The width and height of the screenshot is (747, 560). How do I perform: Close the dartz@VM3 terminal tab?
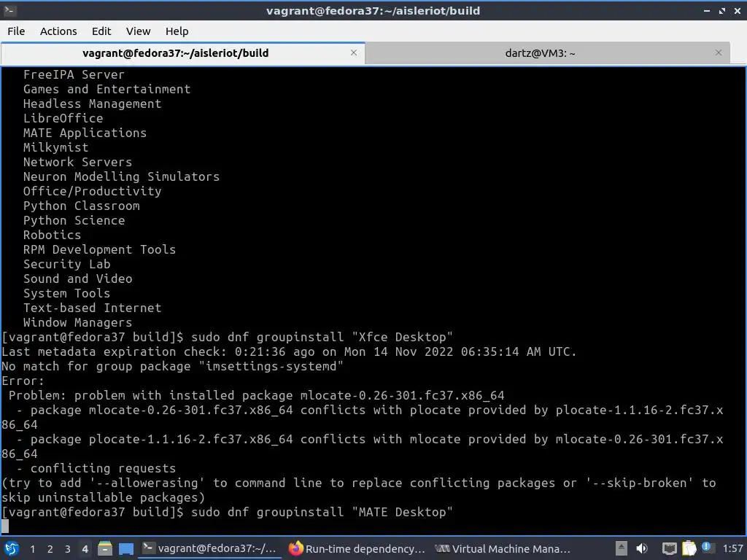click(x=719, y=52)
